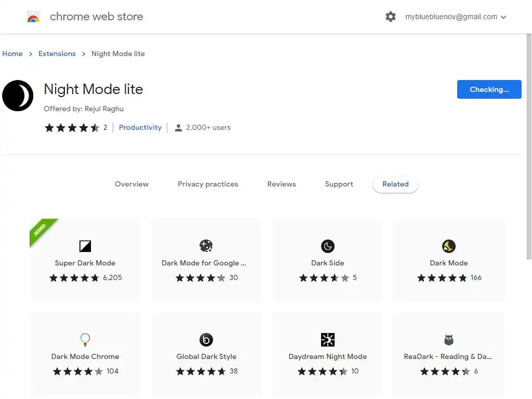Image resolution: width=532 pixels, height=399 pixels.
Task: Open the Extensions breadcrumb link
Action: 57,54
